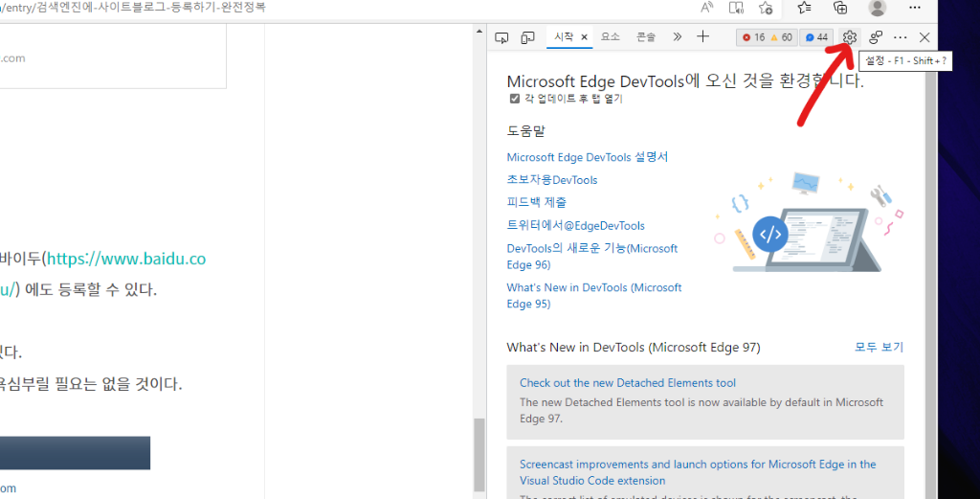The width and height of the screenshot is (980, 499).
Task: Open errors and warnings counter 16 / 60
Action: pyautogui.click(x=767, y=37)
